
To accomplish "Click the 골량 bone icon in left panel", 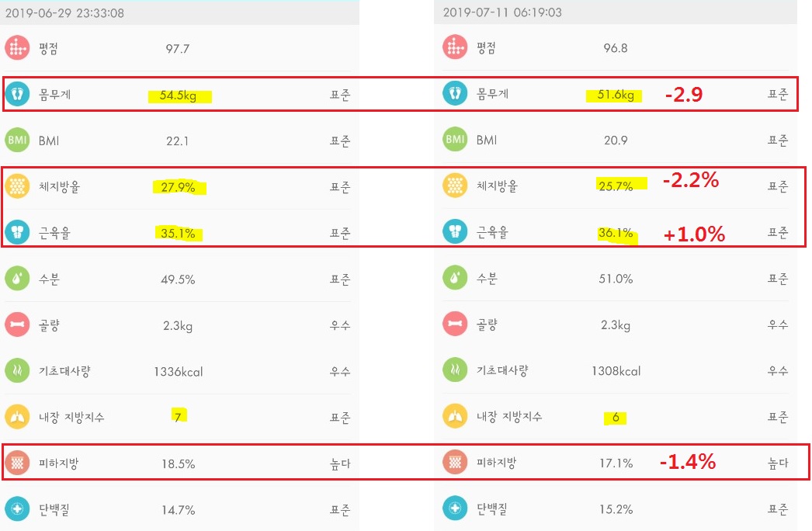I will (17, 324).
